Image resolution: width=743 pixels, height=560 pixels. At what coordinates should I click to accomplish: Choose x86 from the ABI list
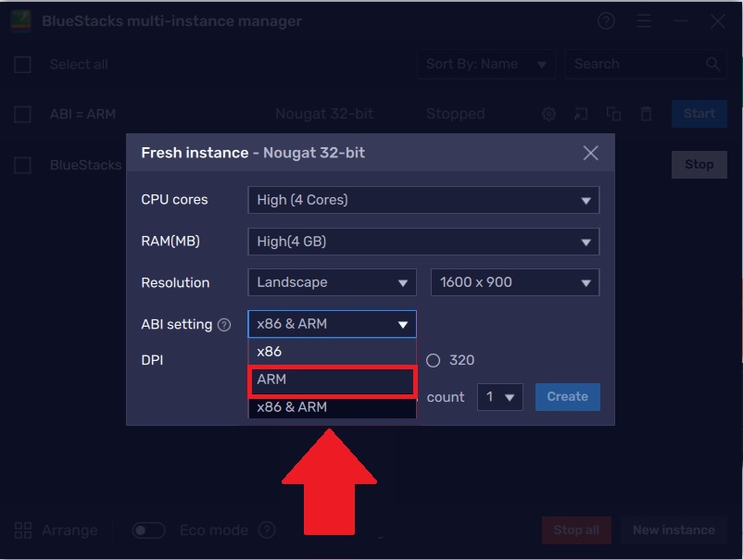tap(332, 352)
